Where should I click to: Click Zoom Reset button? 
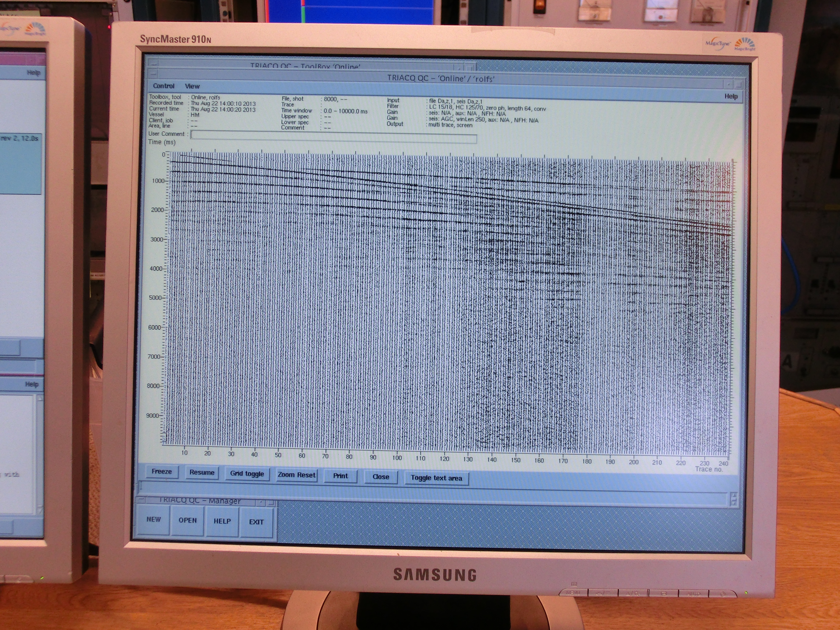(296, 475)
